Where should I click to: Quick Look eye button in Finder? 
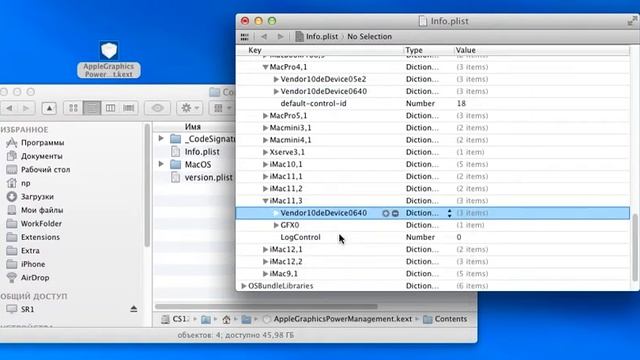157,108
